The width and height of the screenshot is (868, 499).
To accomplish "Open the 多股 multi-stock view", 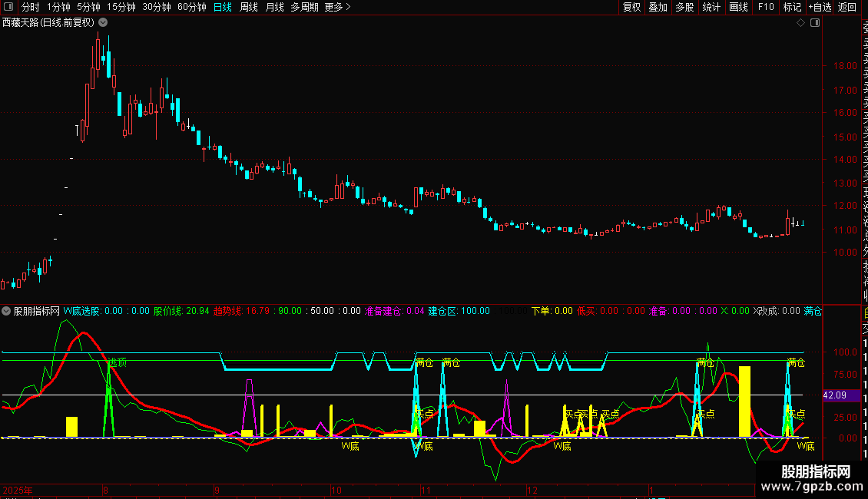I will [x=684, y=8].
